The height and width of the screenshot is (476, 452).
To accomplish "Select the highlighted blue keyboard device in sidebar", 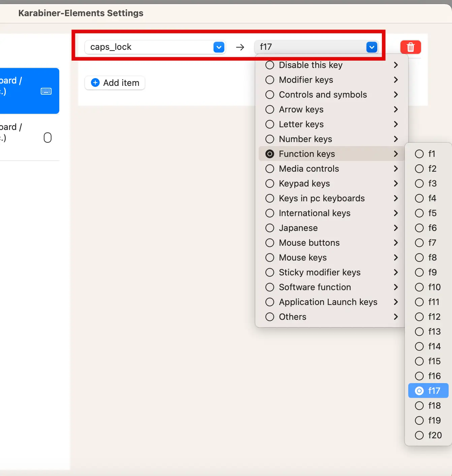I will [30, 91].
